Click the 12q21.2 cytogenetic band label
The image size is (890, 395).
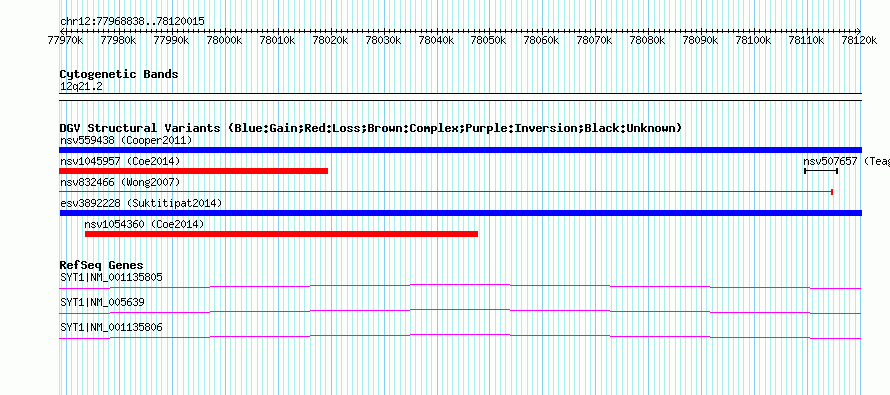point(81,86)
